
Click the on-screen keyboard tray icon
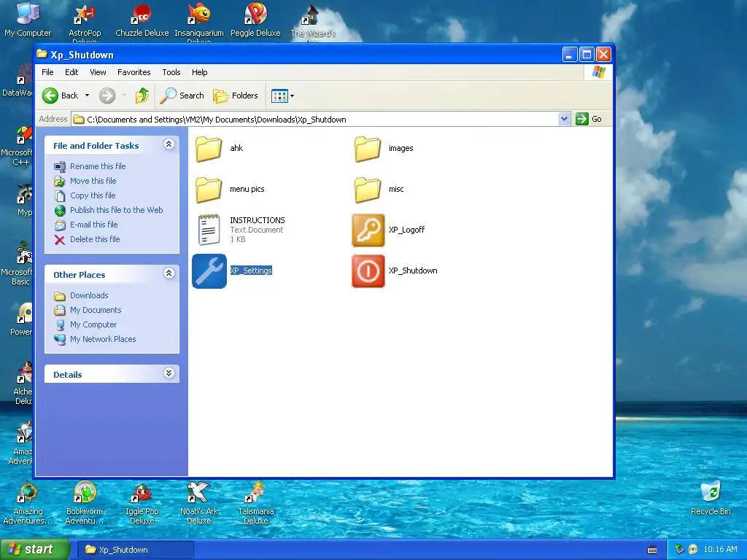coord(652,550)
